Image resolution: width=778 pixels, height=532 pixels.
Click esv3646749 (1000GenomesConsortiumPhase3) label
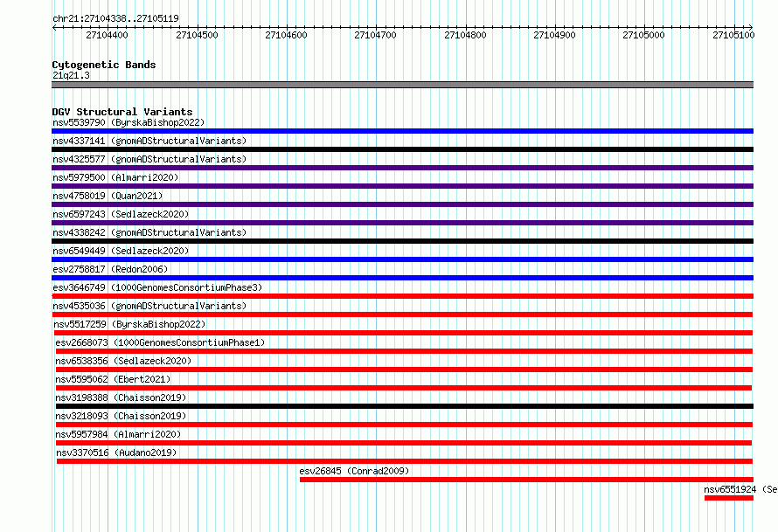[157, 287]
